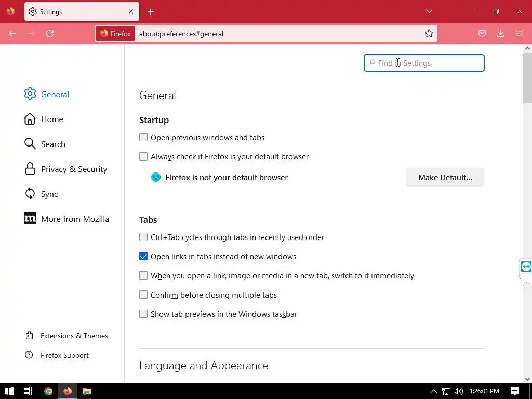Close the Settings tab
Viewport: 532px width, 399px height.
(131, 11)
